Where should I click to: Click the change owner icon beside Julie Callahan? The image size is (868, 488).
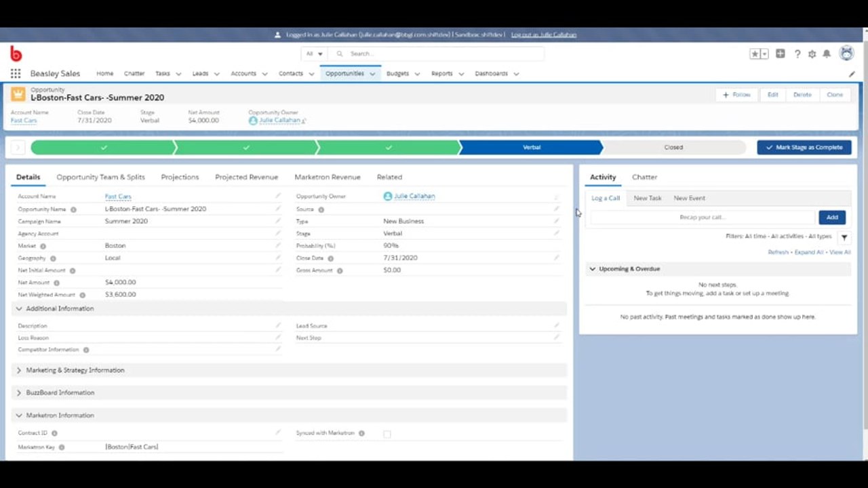304,121
